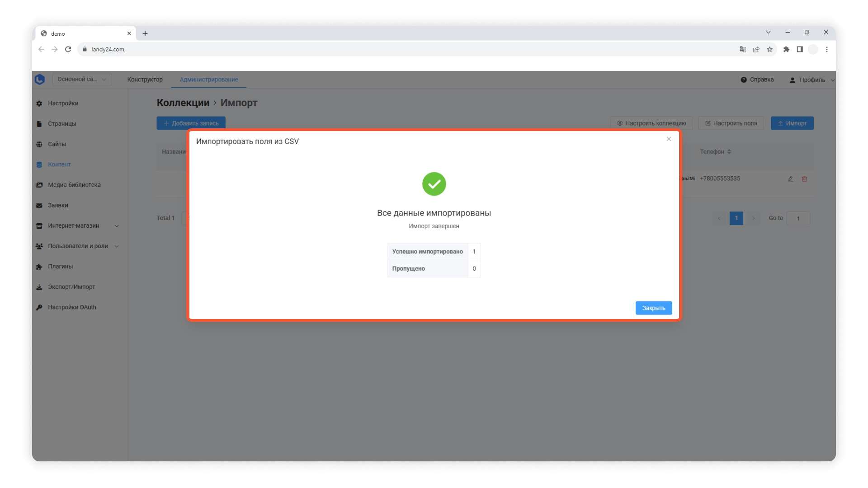
Task: Click the edit pencil icon in row
Action: point(790,179)
